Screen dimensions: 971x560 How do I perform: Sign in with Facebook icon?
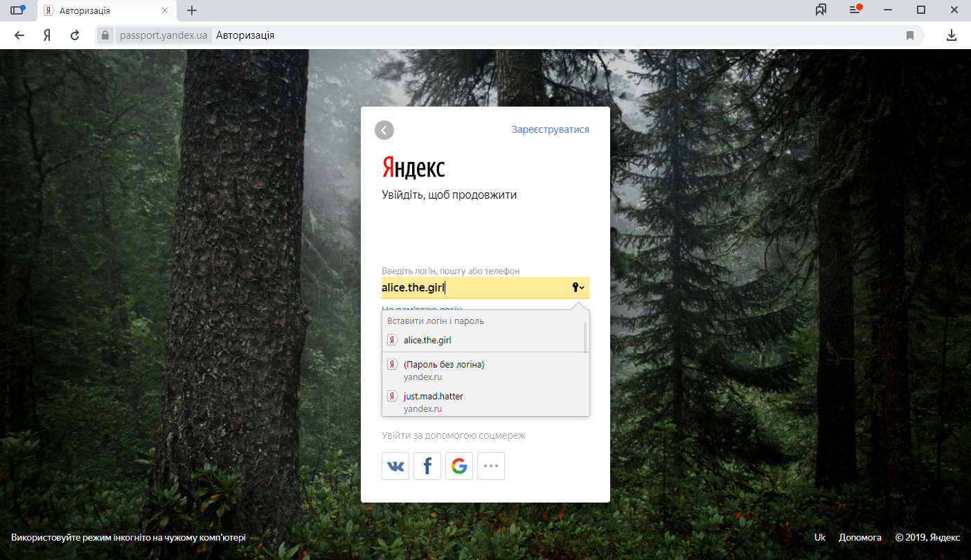click(x=427, y=466)
